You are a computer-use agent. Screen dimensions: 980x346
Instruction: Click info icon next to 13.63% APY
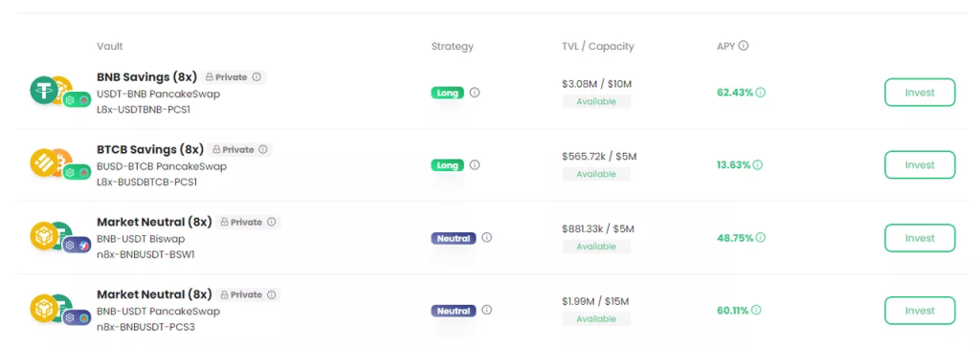coord(758,165)
